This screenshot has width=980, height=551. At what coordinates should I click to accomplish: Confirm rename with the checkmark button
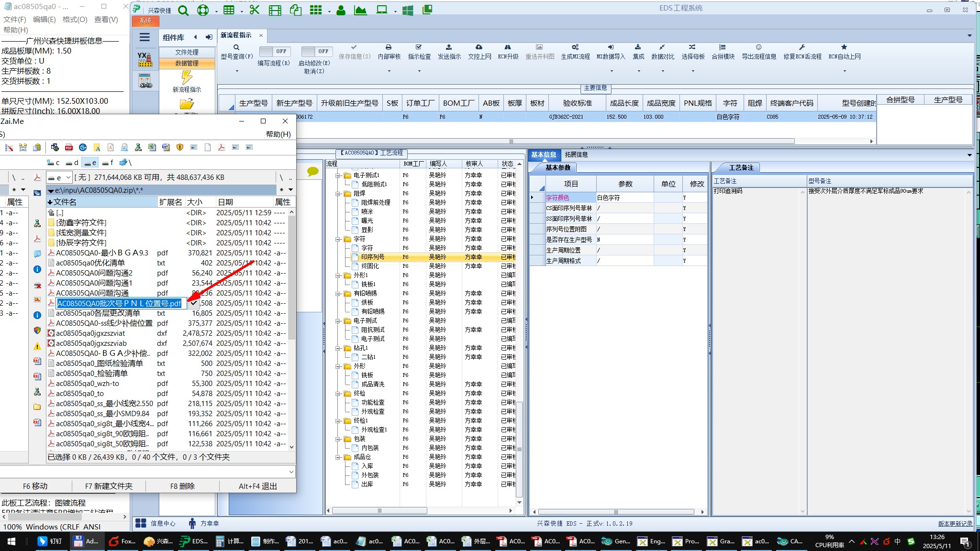[x=194, y=303]
